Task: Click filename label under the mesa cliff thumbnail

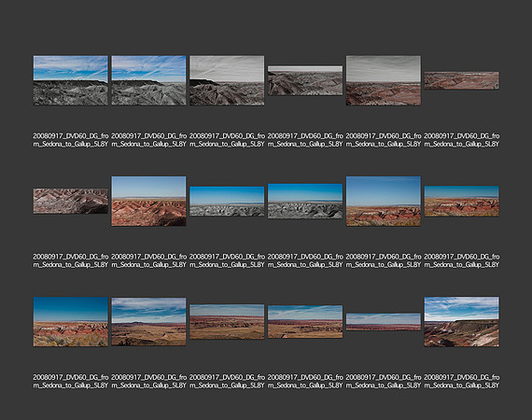Action: [x=461, y=382]
